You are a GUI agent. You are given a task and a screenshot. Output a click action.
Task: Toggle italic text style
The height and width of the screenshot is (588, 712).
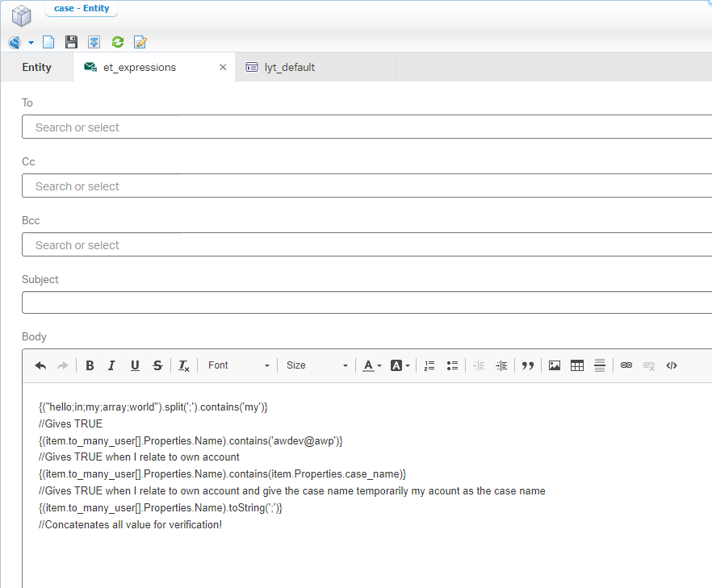(x=112, y=365)
